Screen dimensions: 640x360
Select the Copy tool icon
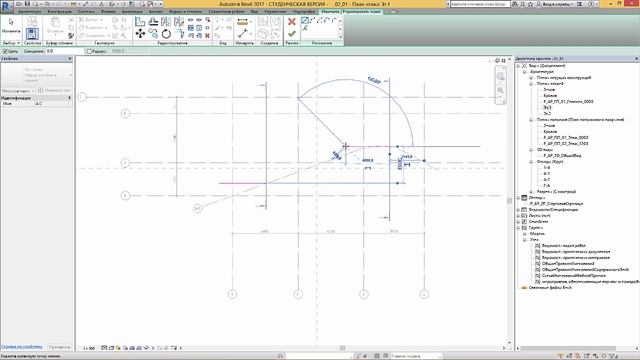pos(153,33)
